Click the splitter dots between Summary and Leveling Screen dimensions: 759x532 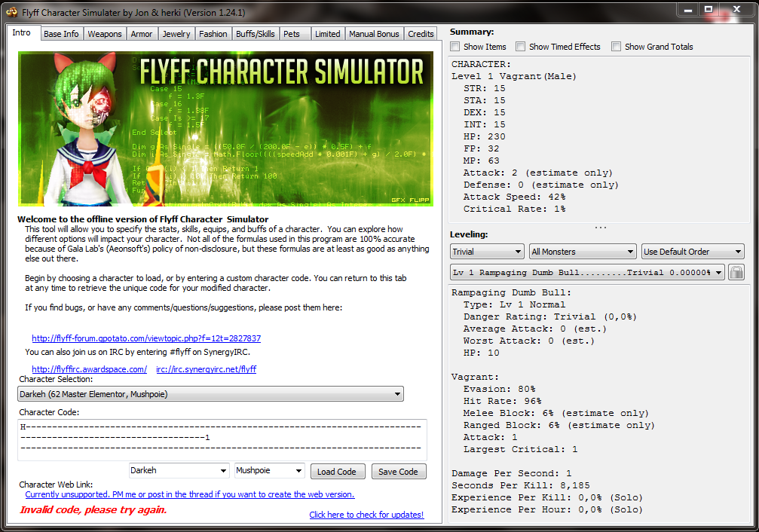click(600, 227)
